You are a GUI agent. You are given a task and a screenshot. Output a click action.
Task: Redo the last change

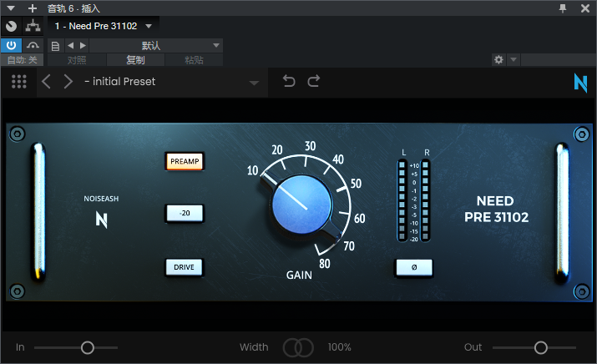[314, 81]
